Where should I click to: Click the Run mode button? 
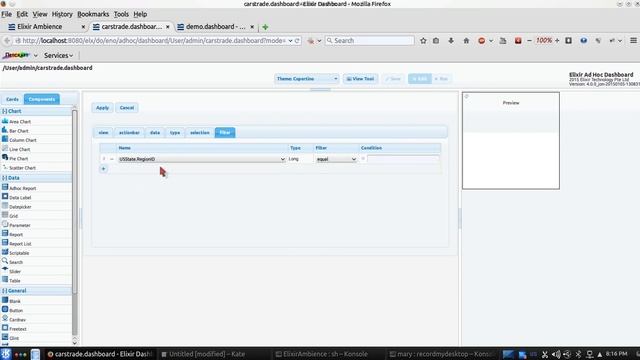pyautogui.click(x=441, y=79)
